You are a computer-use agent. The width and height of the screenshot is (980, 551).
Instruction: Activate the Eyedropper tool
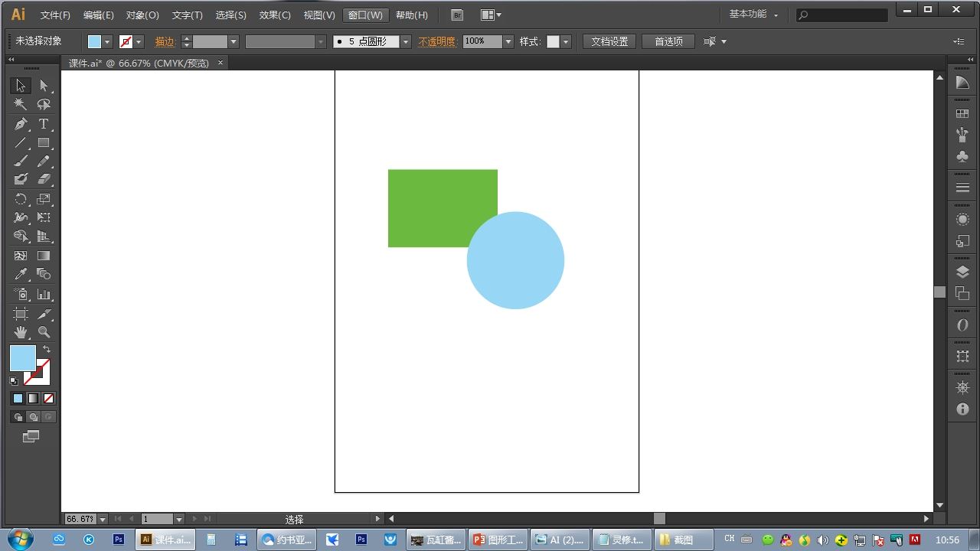point(21,275)
